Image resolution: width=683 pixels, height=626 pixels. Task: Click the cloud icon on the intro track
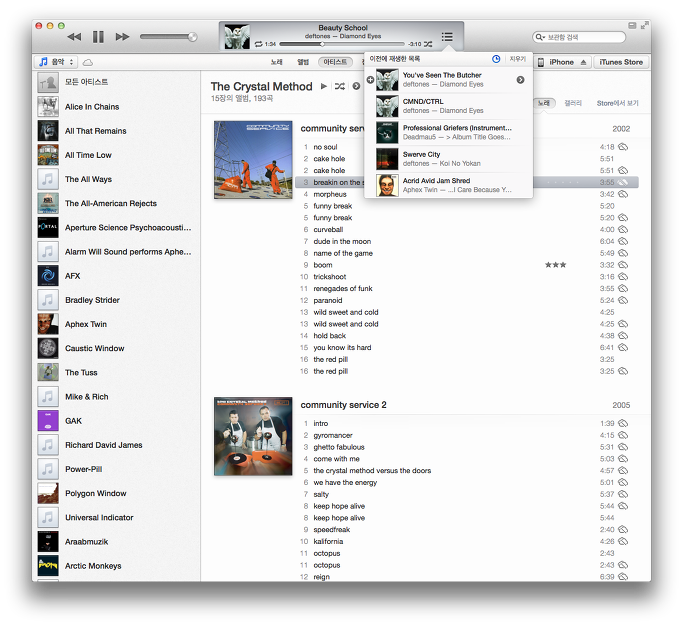(623, 423)
